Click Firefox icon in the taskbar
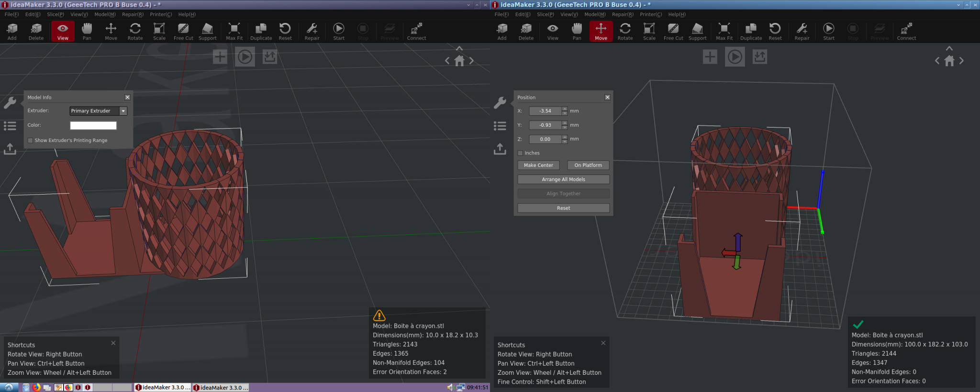This screenshot has height=392, width=980. point(36,388)
